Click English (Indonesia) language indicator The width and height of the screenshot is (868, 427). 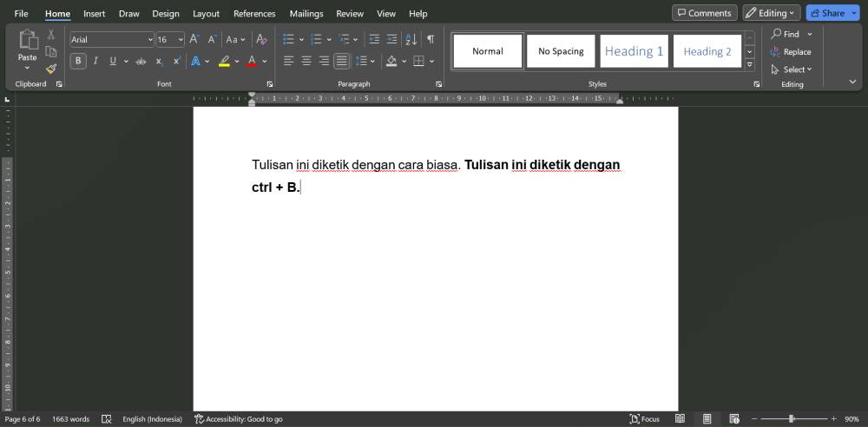click(152, 419)
